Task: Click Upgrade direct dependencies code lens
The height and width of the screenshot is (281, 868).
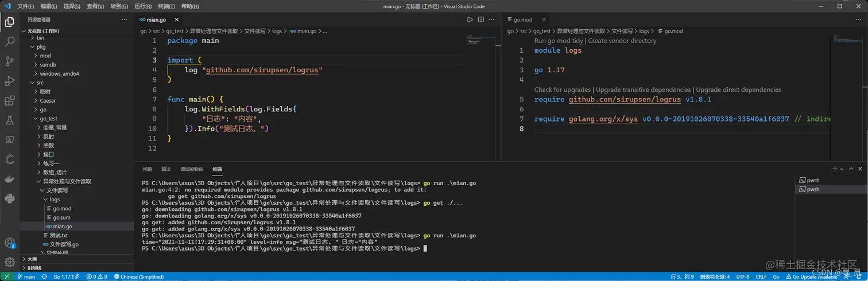Action: click(738, 89)
